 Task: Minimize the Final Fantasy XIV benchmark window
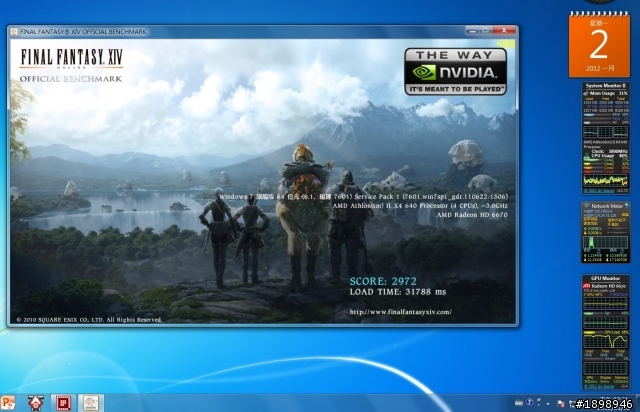point(472,31)
